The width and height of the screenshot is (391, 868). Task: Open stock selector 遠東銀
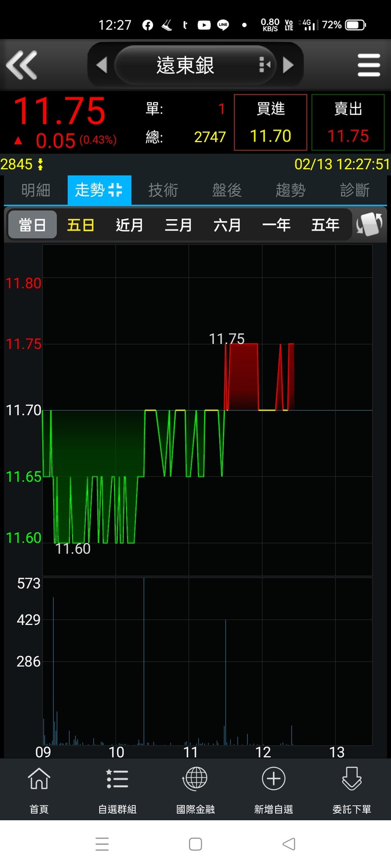coord(195,65)
